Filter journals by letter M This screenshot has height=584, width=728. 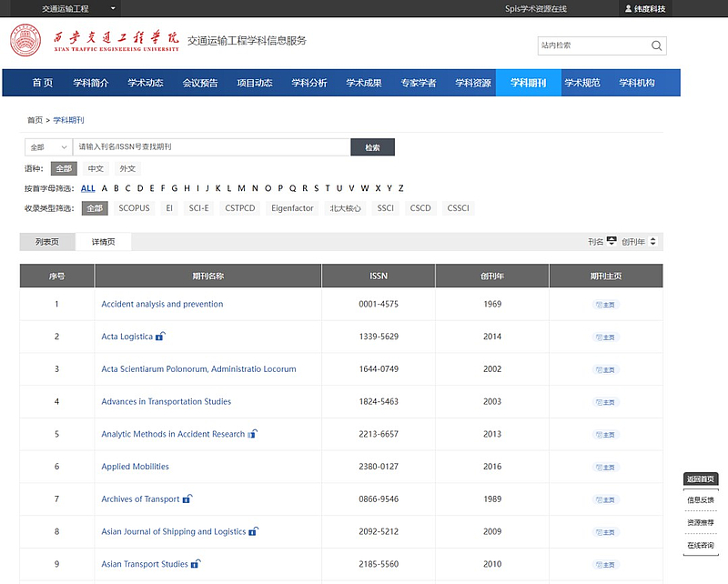241,188
